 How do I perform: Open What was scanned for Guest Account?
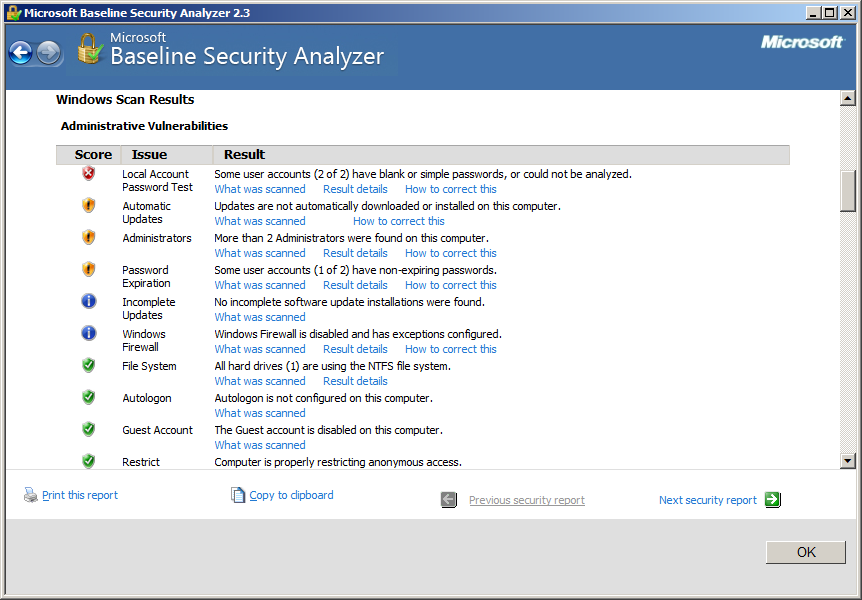click(260, 444)
